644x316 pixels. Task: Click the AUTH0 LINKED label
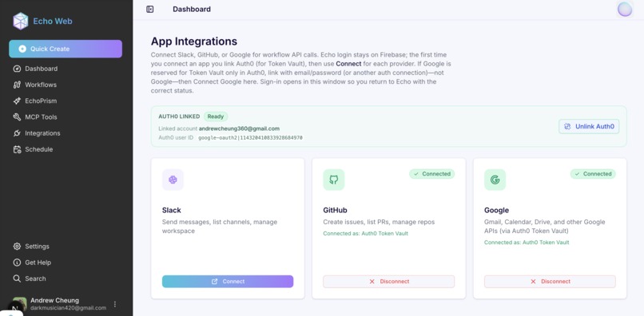(179, 117)
